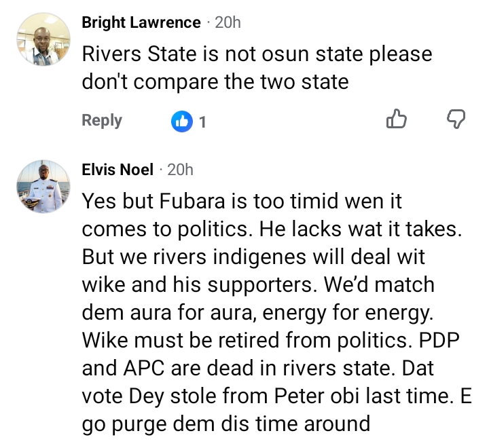Tap the final line 'go purge dem dis time around'

pos(226,424)
